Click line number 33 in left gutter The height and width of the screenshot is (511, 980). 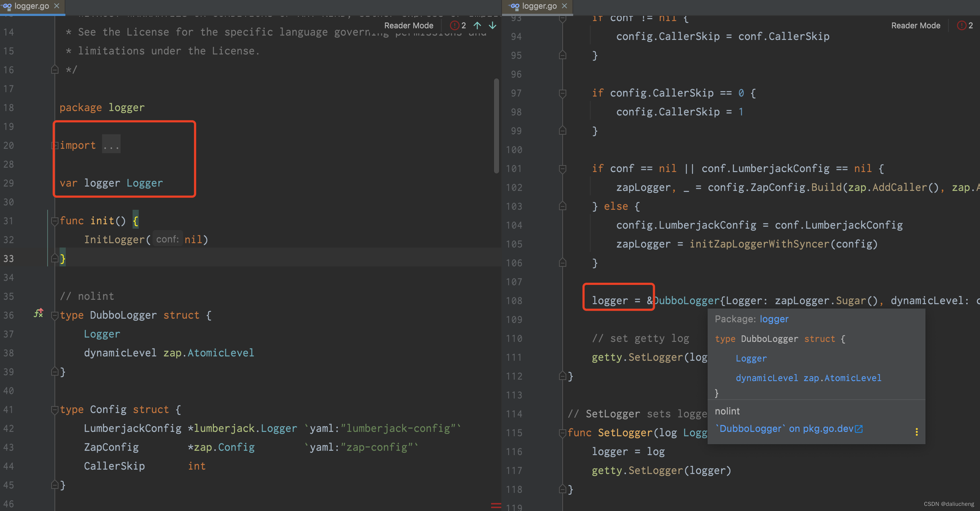point(8,258)
